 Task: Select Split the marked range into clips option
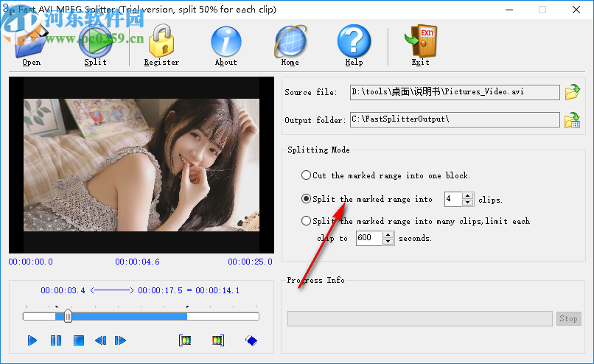(306, 199)
